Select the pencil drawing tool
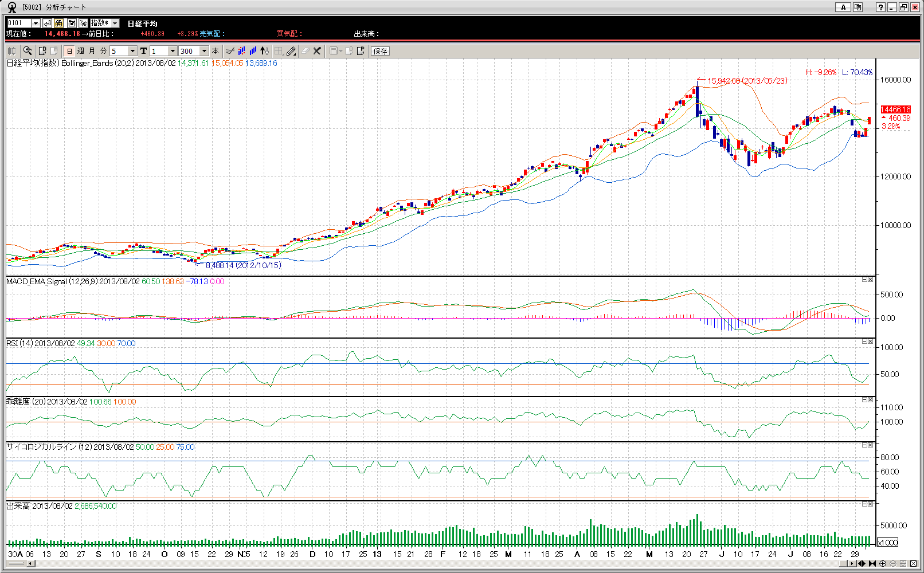This screenshot has width=924, height=573. [x=291, y=51]
